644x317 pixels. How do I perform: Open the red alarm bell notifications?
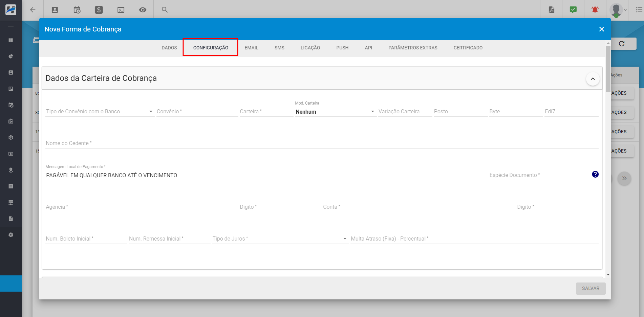(x=595, y=10)
